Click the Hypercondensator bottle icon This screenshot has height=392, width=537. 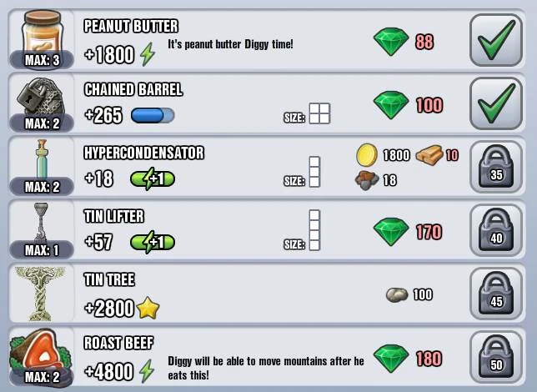click(42, 161)
